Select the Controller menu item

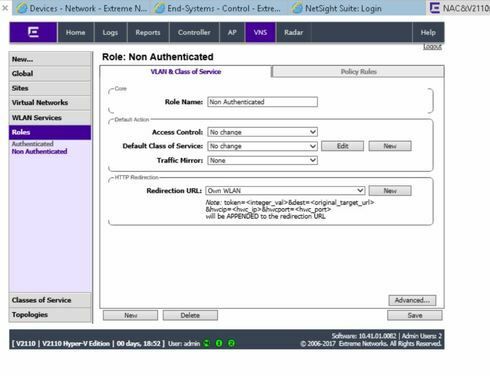click(194, 32)
